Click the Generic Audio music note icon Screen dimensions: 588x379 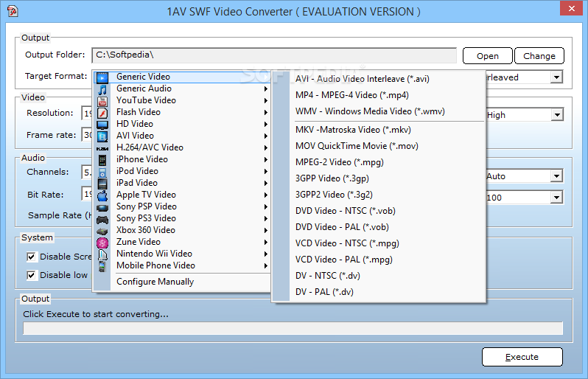click(102, 89)
